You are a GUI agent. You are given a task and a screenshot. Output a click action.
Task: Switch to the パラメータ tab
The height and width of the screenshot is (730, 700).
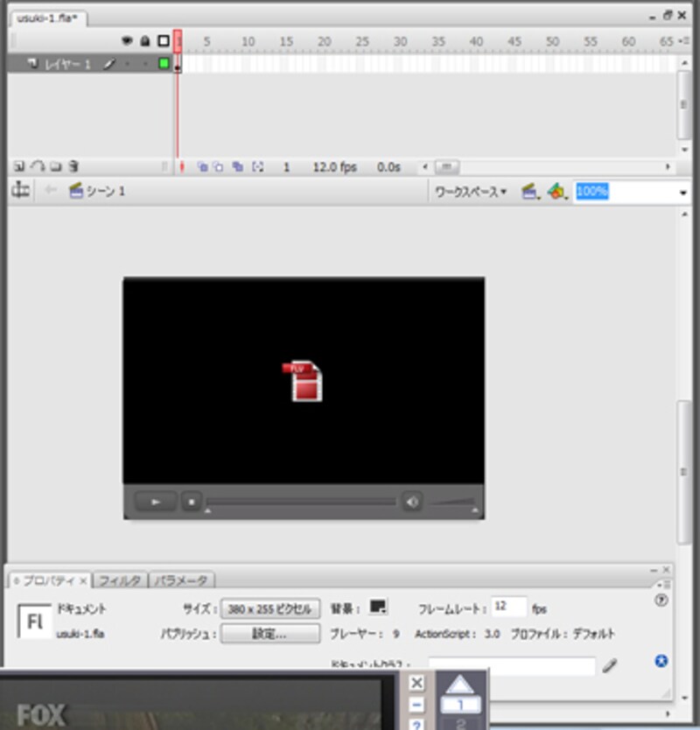pos(182,580)
